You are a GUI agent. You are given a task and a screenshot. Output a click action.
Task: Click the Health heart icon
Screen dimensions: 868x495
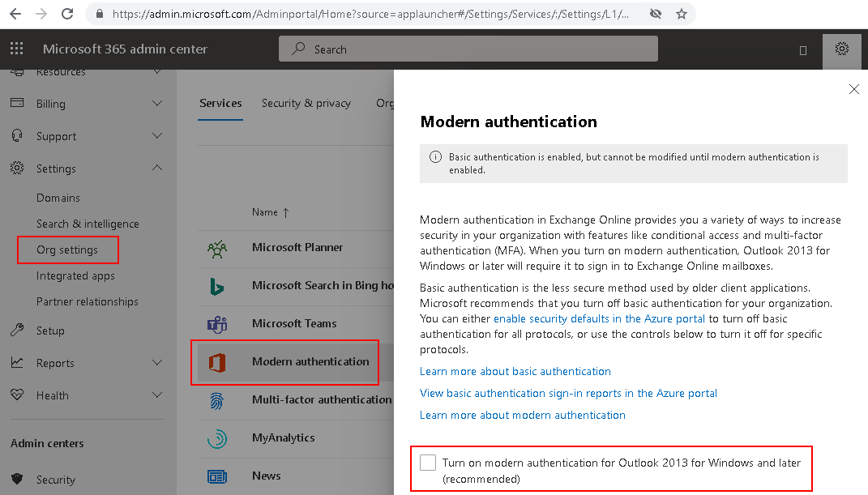(17, 395)
